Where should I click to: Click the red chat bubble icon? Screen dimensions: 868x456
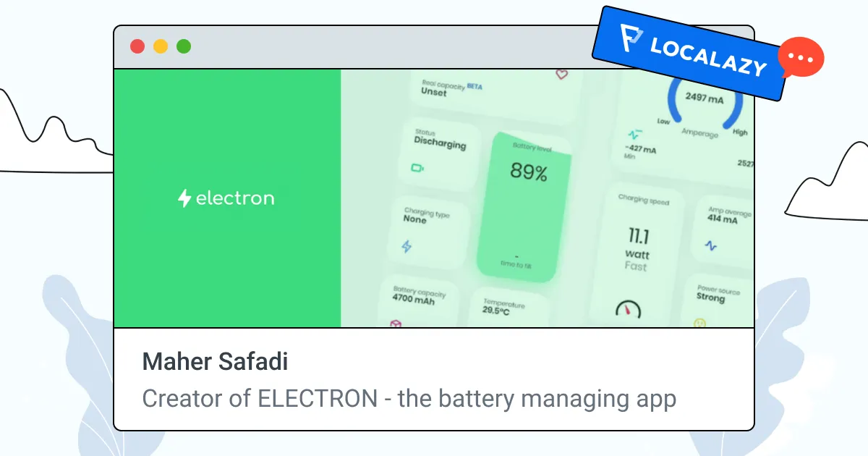pyautogui.click(x=801, y=58)
